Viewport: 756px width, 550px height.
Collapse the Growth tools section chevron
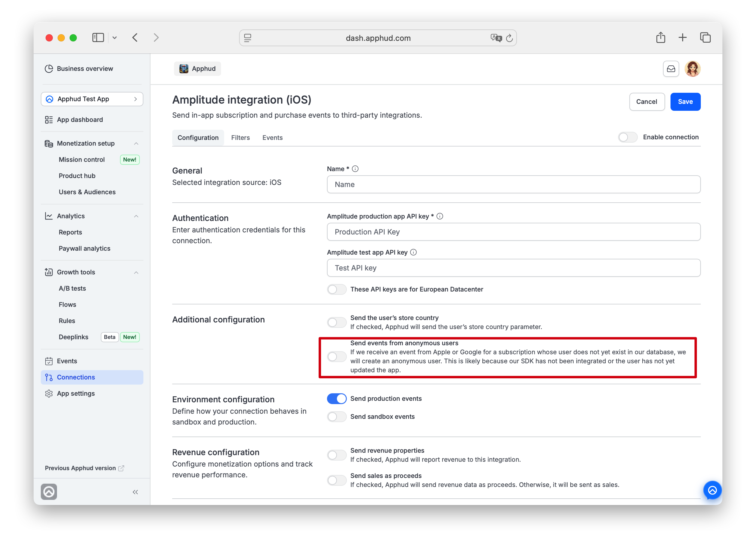point(136,273)
